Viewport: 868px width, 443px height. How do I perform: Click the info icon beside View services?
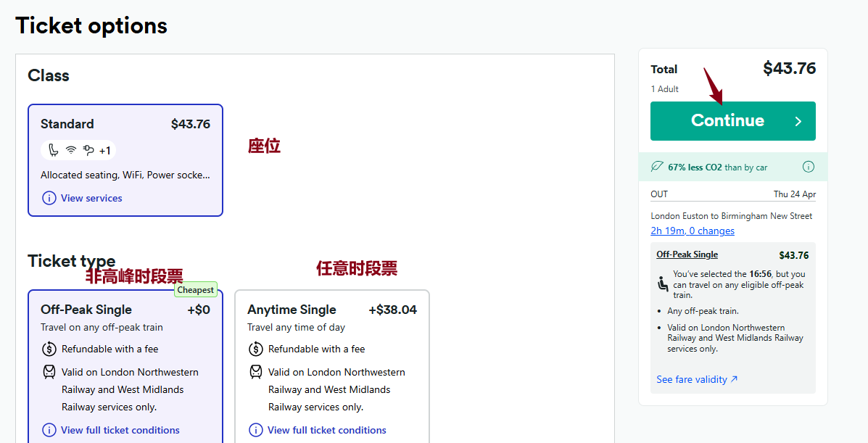coord(49,198)
